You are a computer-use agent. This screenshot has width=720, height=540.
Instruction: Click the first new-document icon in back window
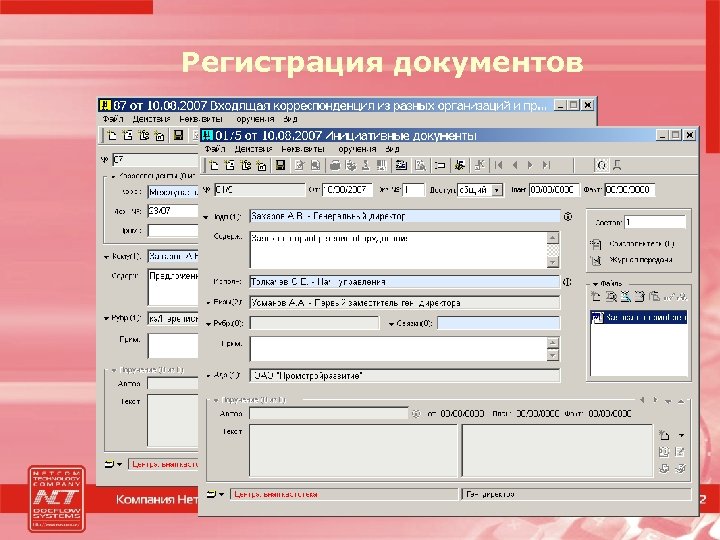(112, 135)
